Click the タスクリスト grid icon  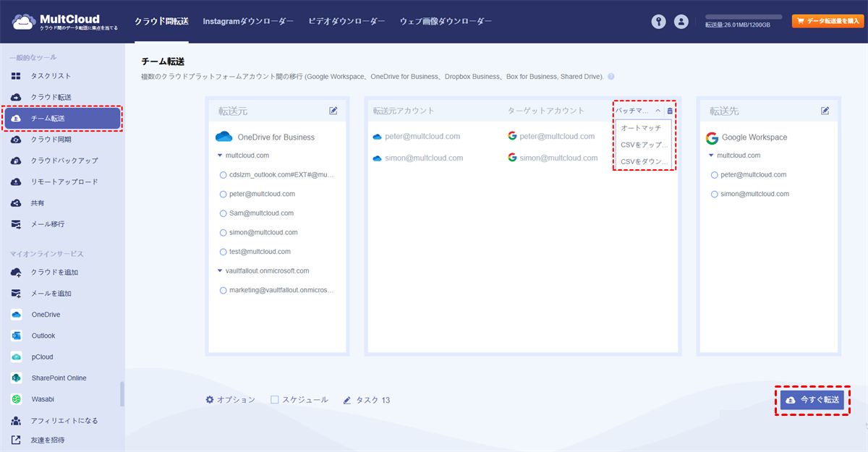pyautogui.click(x=16, y=76)
